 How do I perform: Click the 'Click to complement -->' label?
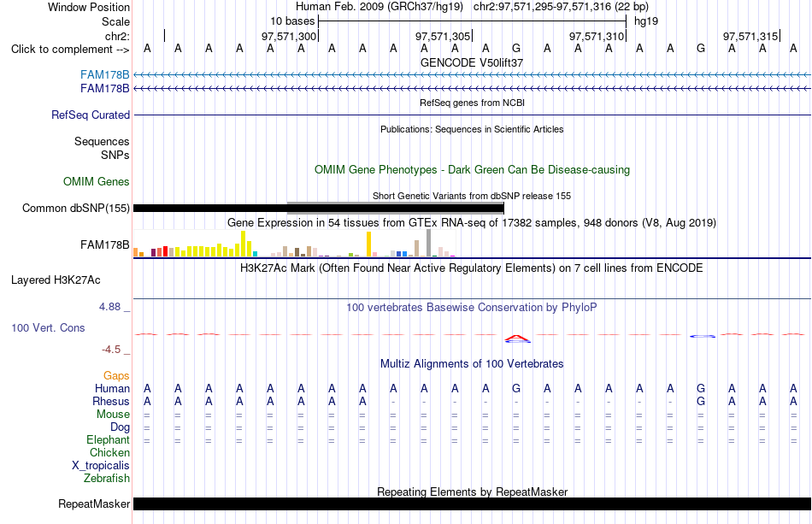tap(70, 50)
